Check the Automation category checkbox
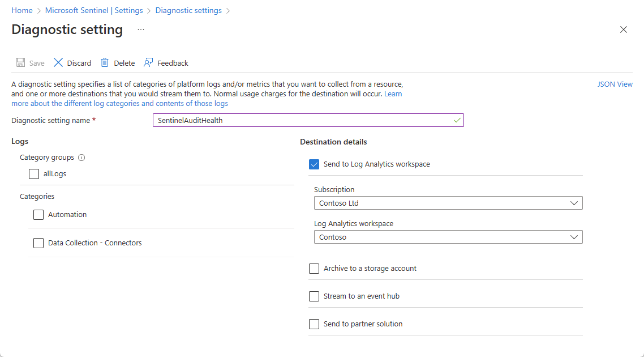The height and width of the screenshot is (357, 644). [x=38, y=215]
